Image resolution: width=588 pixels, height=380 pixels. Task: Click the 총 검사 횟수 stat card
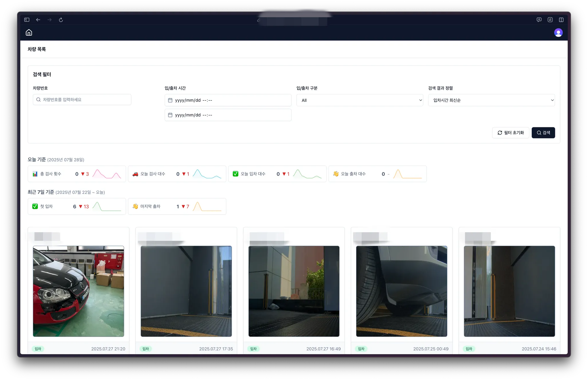(77, 174)
